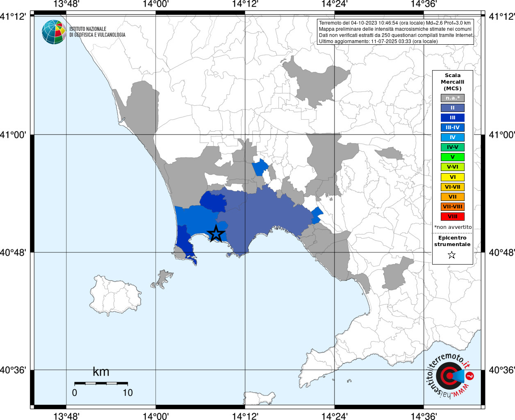Select the III-IV intensity legend swatch

point(453,128)
